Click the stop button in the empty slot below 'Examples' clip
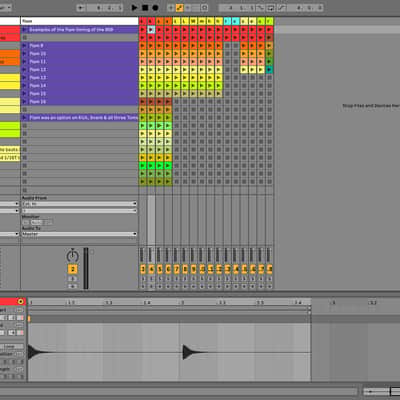The width and height of the screenshot is (400, 400). (x=25, y=37)
